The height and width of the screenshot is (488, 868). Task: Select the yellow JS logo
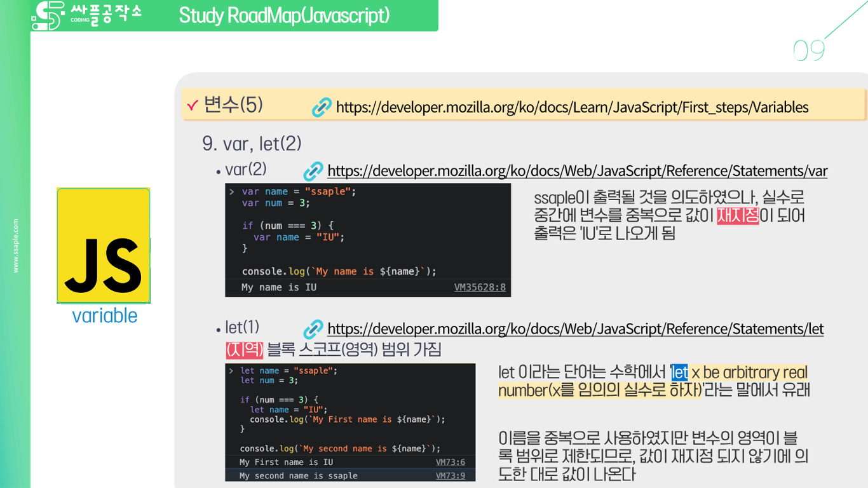tap(103, 245)
